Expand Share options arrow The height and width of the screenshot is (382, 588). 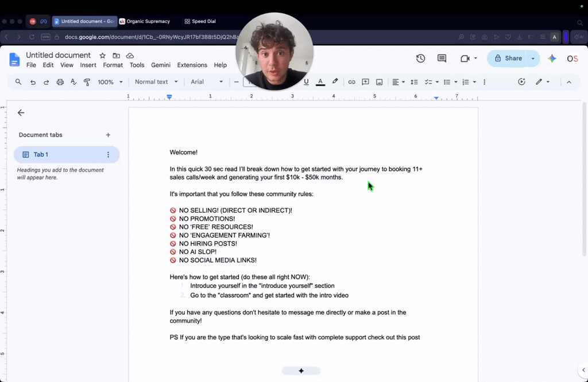coord(533,59)
